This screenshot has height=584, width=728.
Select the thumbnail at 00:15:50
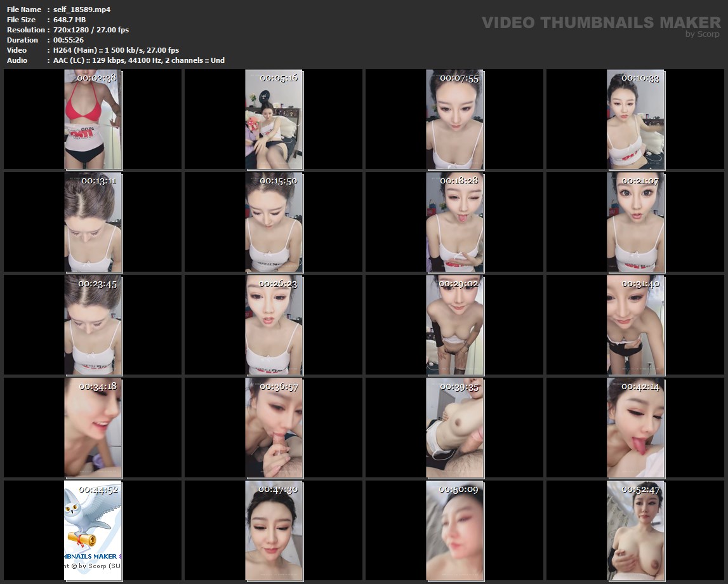click(274, 222)
